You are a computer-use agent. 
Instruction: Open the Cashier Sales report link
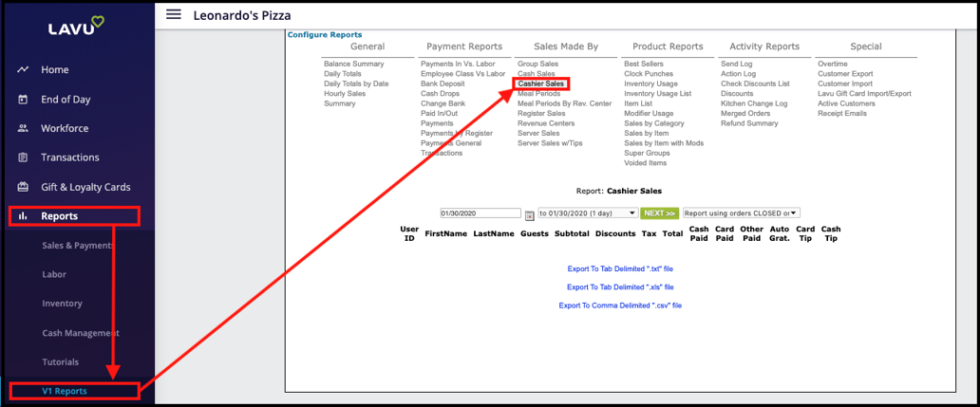tap(540, 83)
